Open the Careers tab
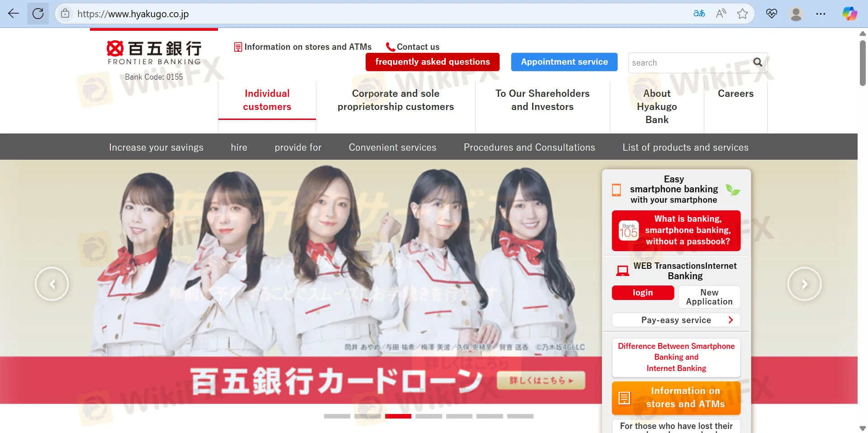Viewport: 868px width, 433px height. (736, 94)
